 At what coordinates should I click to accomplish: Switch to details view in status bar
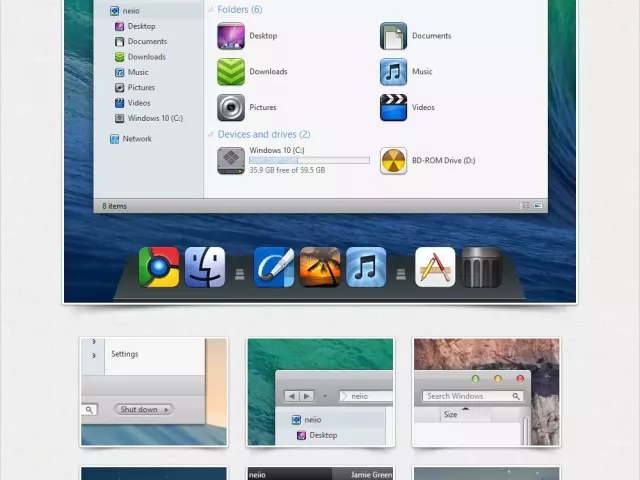[525, 205]
